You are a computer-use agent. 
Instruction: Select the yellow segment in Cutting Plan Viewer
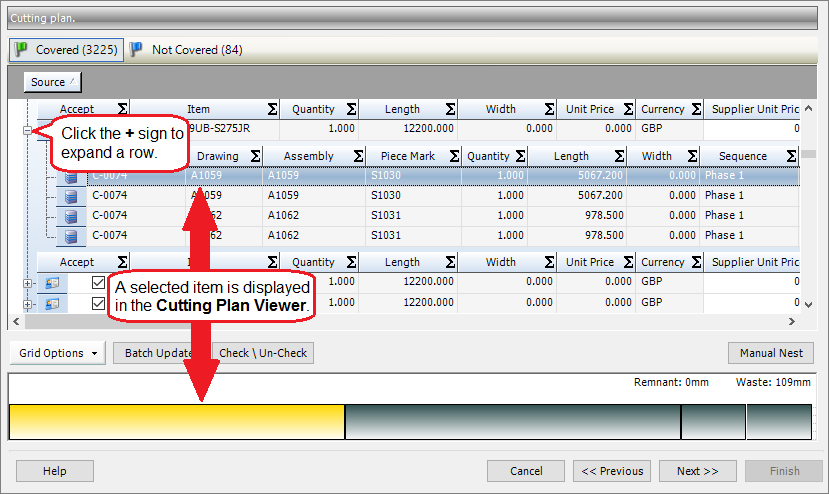click(176, 422)
